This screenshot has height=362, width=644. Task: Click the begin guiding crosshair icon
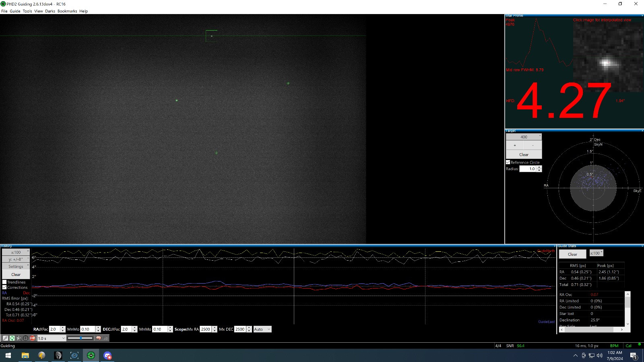pos(26,338)
